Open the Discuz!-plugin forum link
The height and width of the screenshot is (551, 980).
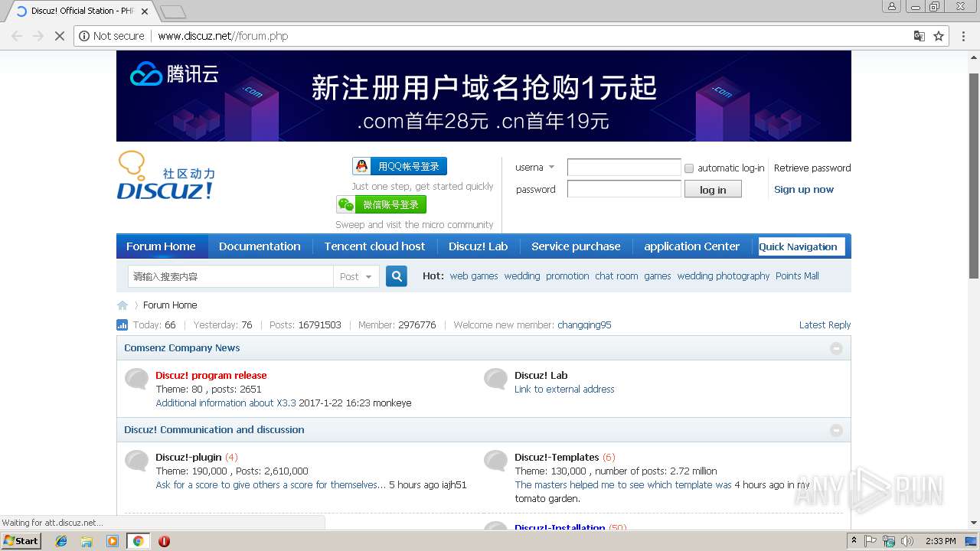tap(188, 458)
